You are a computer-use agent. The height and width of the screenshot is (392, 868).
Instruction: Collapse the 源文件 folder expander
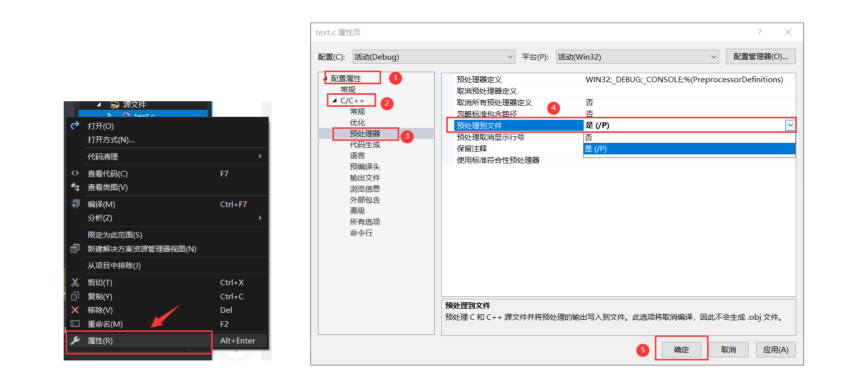[99, 105]
